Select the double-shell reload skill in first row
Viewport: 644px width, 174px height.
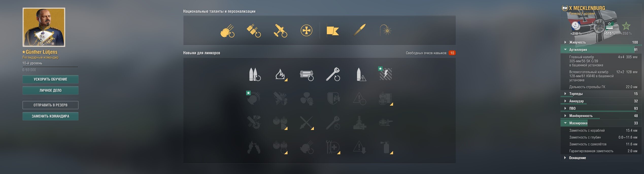click(x=255, y=74)
